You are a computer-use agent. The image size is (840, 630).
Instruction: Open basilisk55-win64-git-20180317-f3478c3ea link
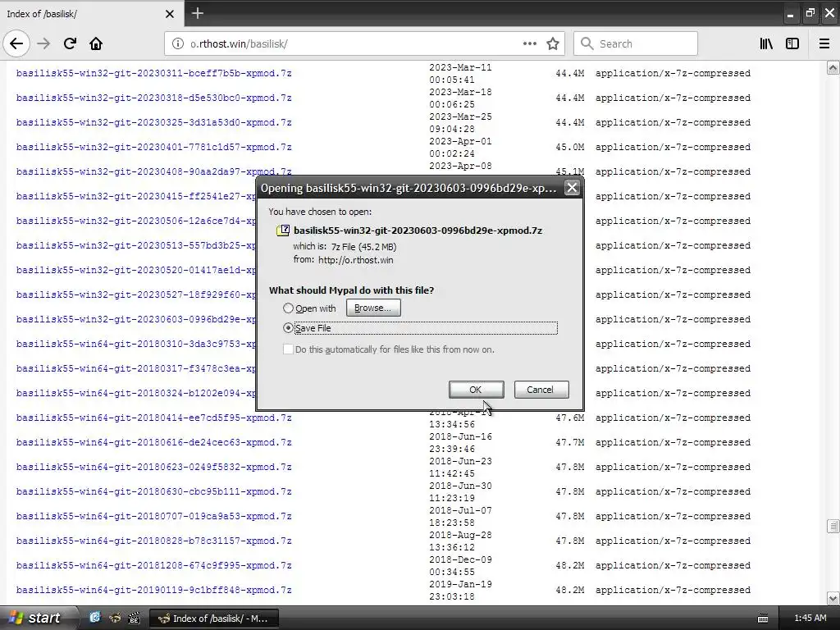(x=136, y=369)
